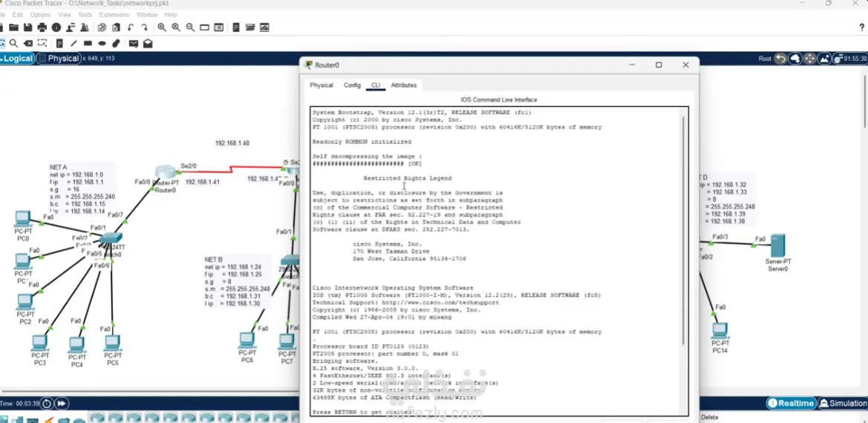Redo the last action
The image size is (868, 423).
tap(145, 27)
